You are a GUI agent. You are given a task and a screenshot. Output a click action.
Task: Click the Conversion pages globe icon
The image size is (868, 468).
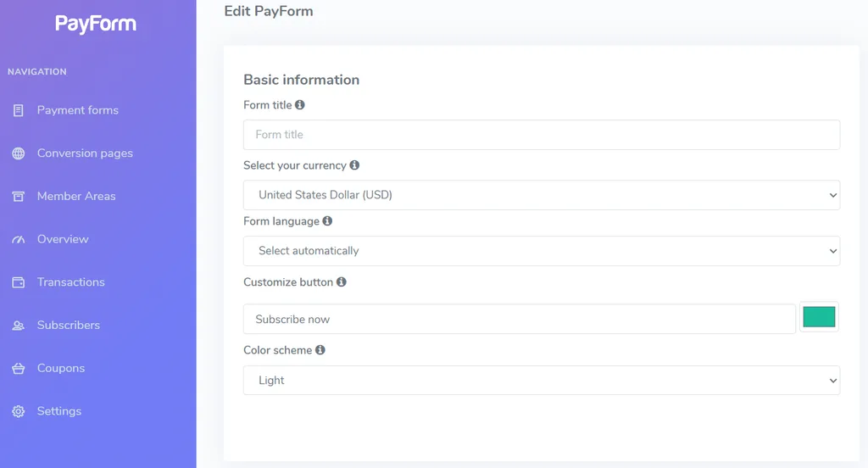(x=19, y=153)
